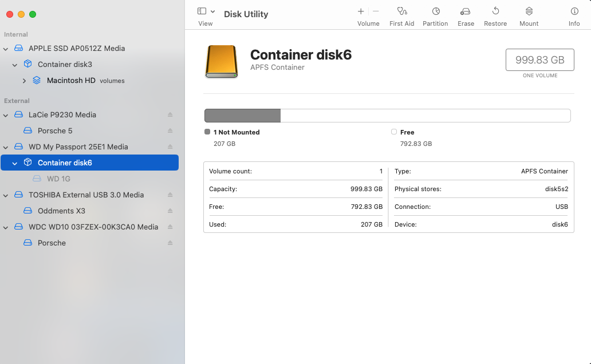Eject the Oddments X3 volume
Viewport: 591px width, 364px height.
coord(170,211)
